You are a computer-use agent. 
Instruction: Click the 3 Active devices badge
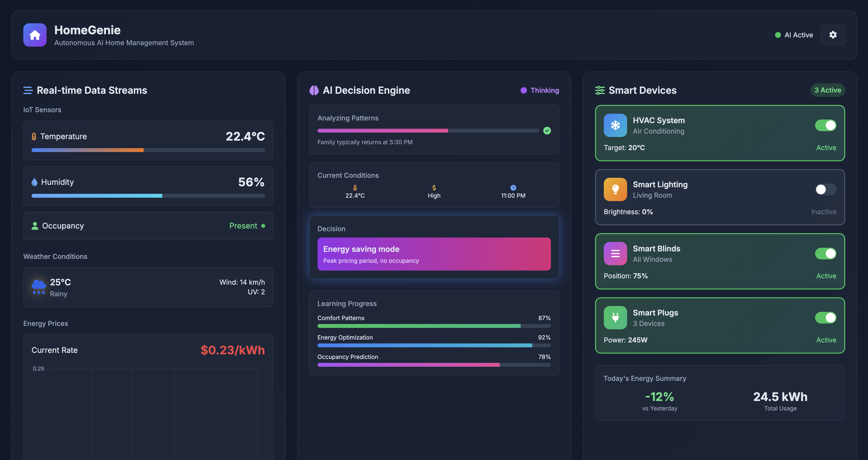tap(827, 90)
